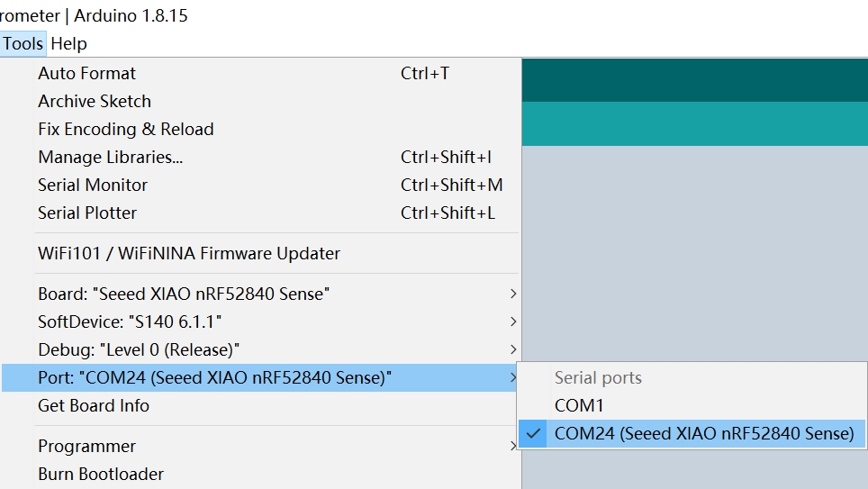Image resolution: width=868 pixels, height=489 pixels.
Task: Open WiFi101 / WiFiNINA Firmware Updater
Action: click(261, 254)
